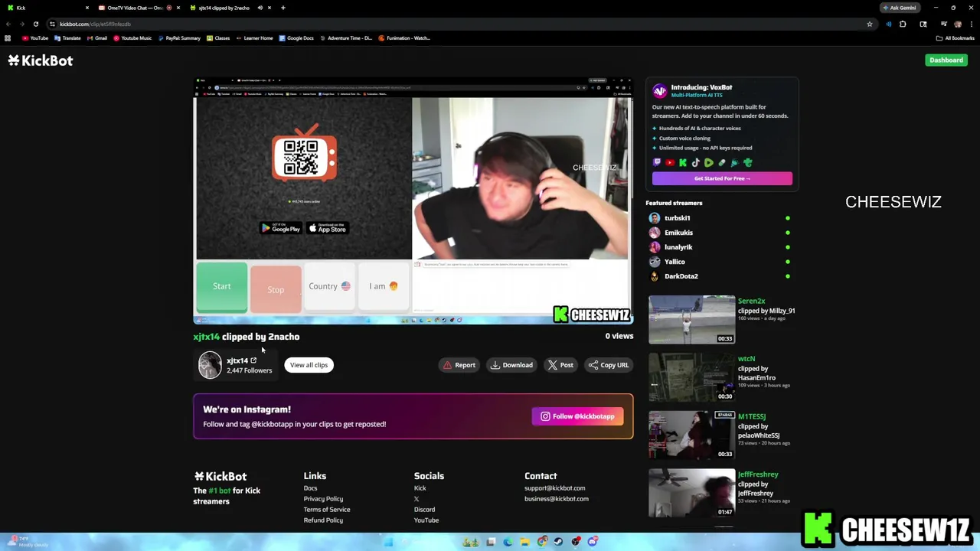Open the Privacy Policy footer link
The width and height of the screenshot is (980, 551).
click(x=323, y=499)
